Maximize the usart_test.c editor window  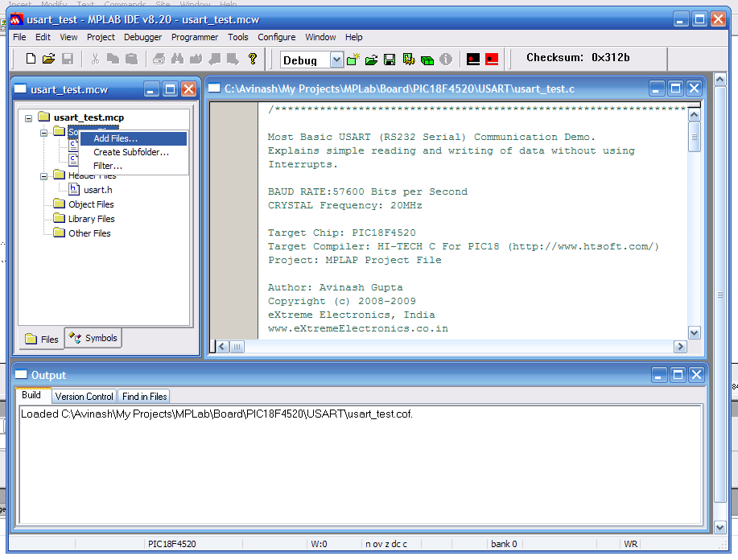(x=675, y=88)
